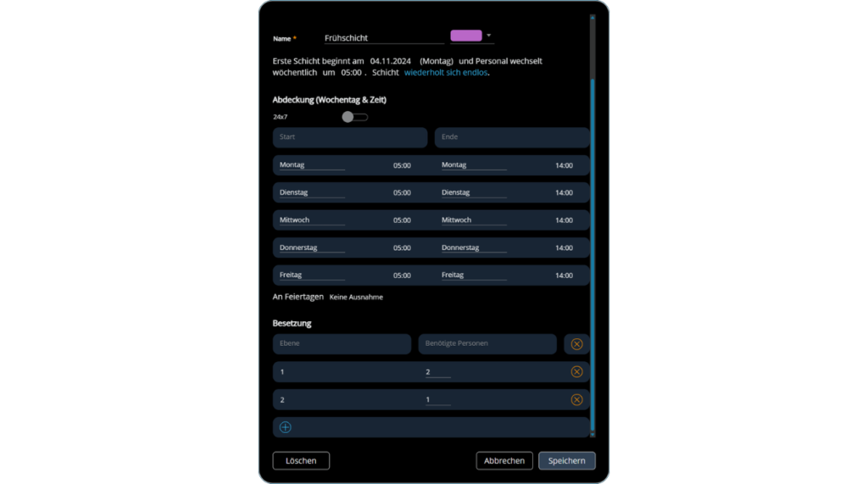Edit required persons for level 1

pyautogui.click(x=438, y=371)
